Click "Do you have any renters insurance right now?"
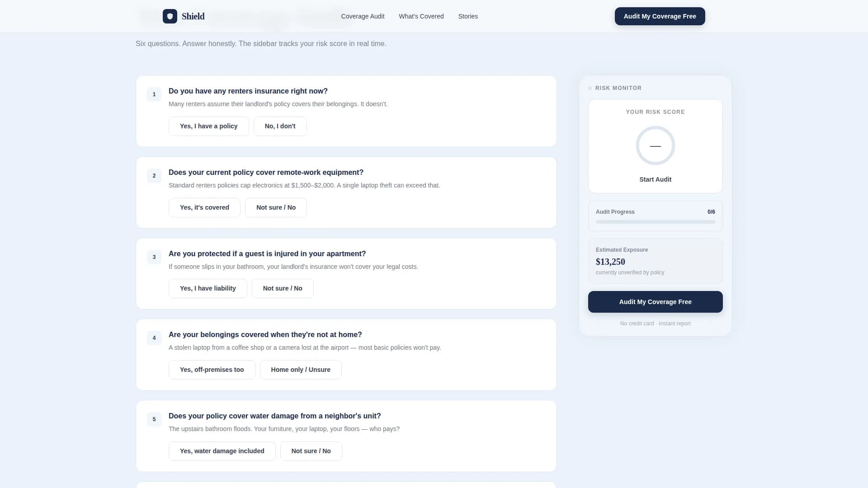 coord(248,91)
